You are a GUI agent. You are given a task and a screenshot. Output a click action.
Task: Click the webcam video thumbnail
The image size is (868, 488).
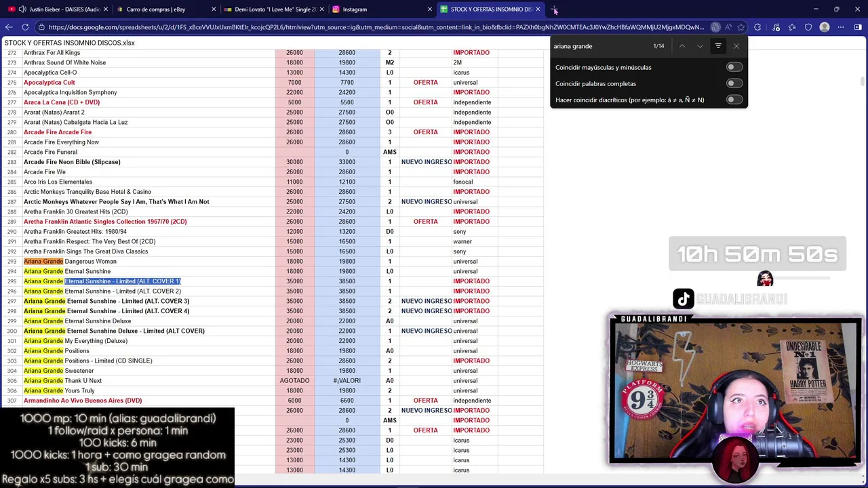point(734,393)
